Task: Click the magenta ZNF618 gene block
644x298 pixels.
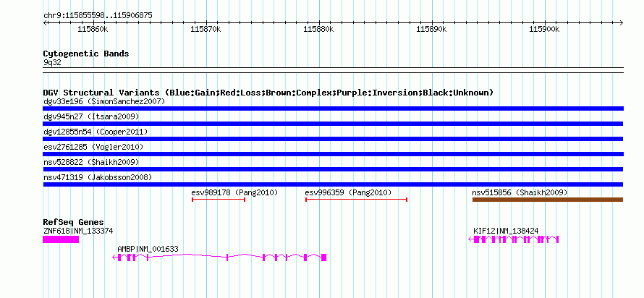Action: pos(61,239)
